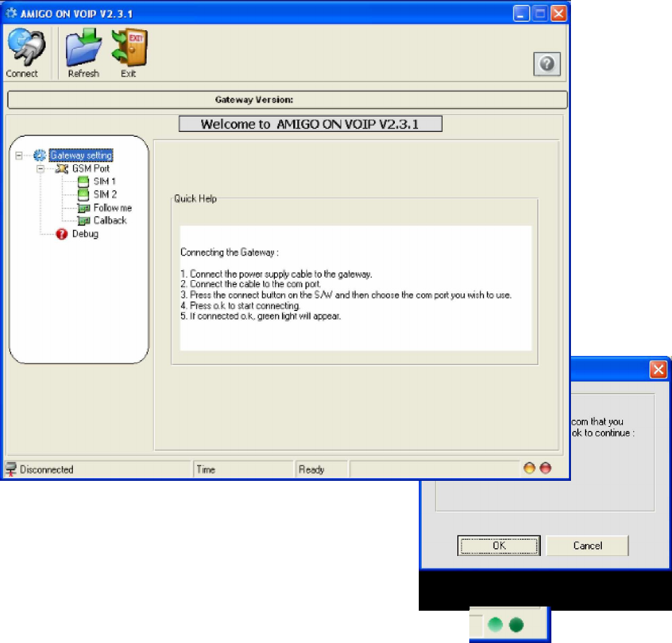Click the Callback node icon
Screen dimensions: 672x643
[x=83, y=220]
